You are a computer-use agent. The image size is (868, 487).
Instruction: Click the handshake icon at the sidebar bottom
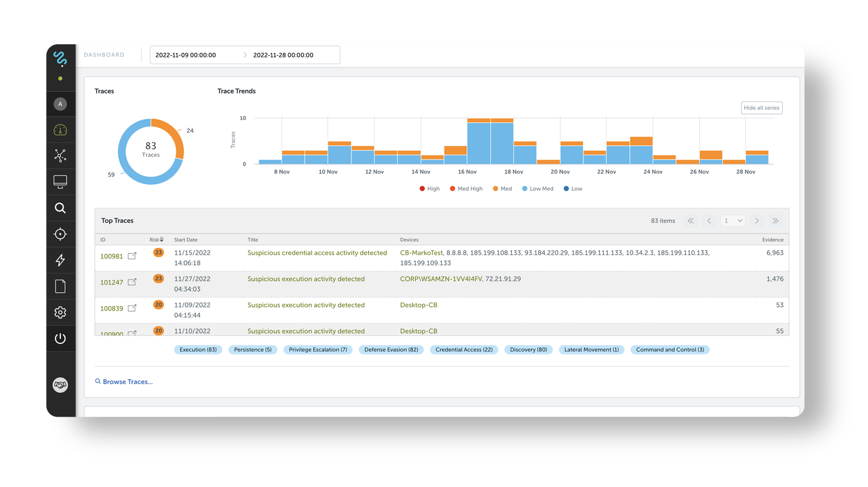click(x=60, y=385)
